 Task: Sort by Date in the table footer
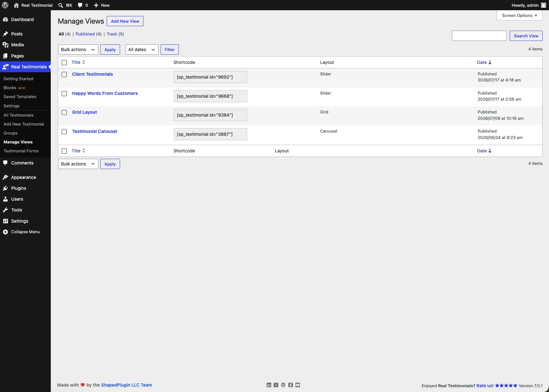point(484,151)
